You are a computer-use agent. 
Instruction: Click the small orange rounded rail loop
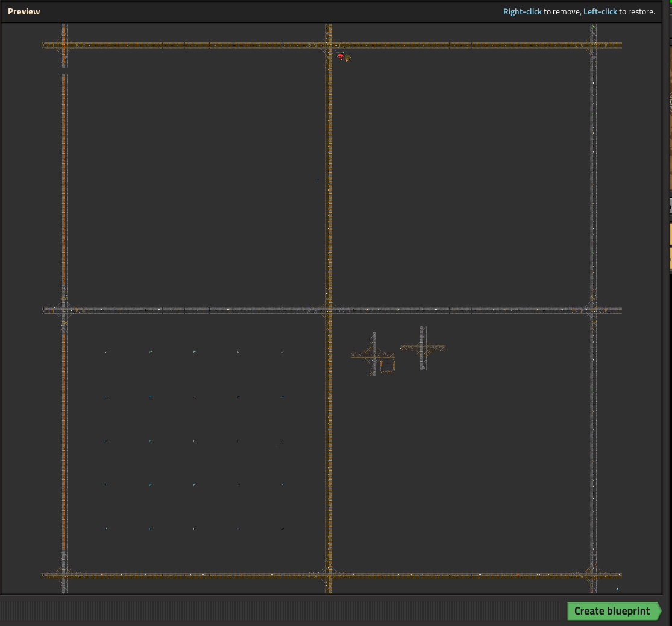[x=387, y=365]
